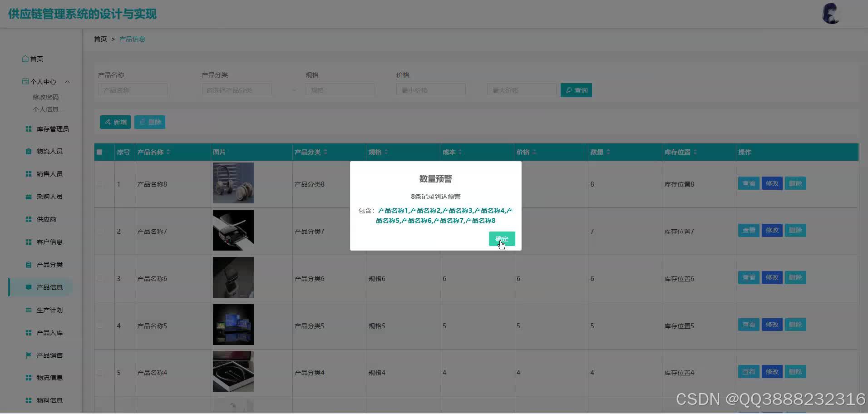Viewport: 868px width, 414px height.
Task: Focus the 最小价格 input field
Action: (431, 90)
